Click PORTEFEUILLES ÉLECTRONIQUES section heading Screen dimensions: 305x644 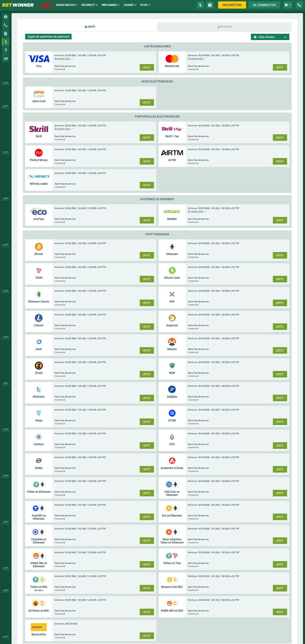click(157, 116)
